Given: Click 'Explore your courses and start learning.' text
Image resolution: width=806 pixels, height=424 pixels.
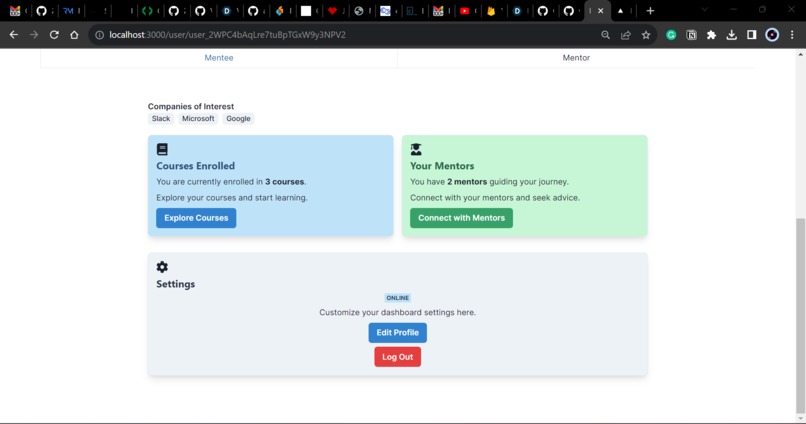Looking at the screenshot, I should pos(232,198).
